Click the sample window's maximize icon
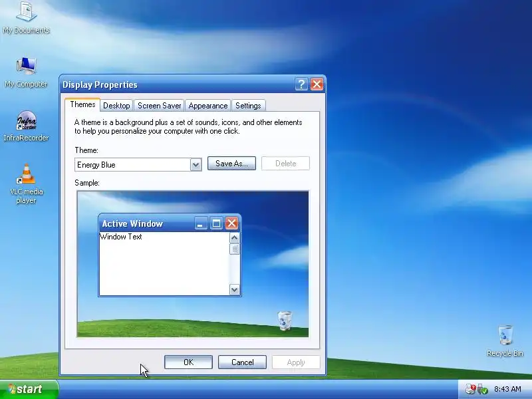The width and height of the screenshot is (532, 399). click(216, 223)
